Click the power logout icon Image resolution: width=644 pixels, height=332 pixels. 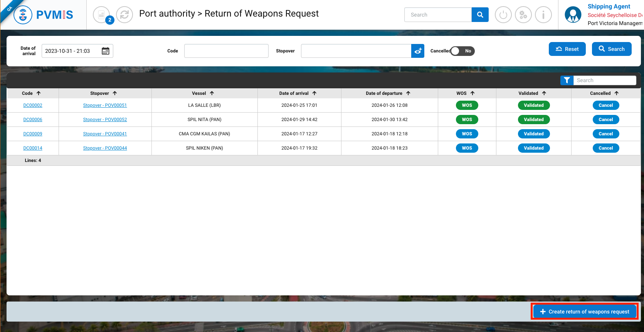(503, 15)
